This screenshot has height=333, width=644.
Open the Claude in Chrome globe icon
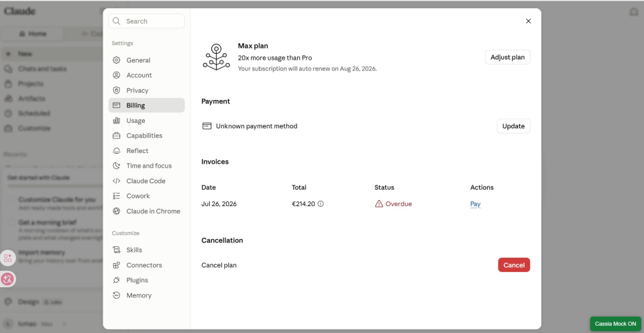pos(117,211)
